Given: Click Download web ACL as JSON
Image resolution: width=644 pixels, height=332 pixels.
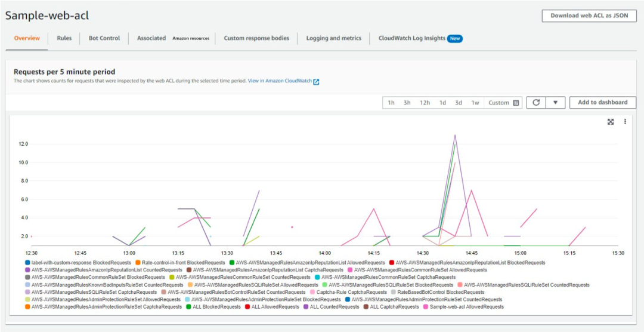Looking at the screenshot, I should tap(589, 16).
